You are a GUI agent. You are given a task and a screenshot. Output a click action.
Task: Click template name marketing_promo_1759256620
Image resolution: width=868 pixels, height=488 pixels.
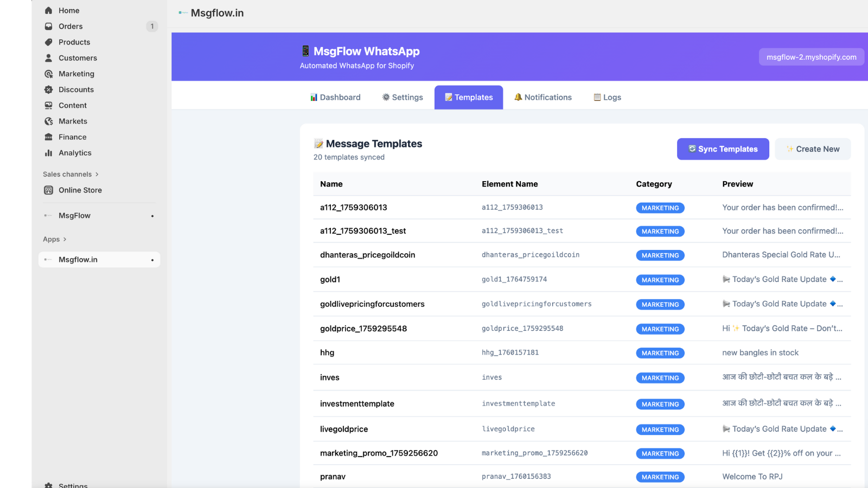pyautogui.click(x=379, y=453)
